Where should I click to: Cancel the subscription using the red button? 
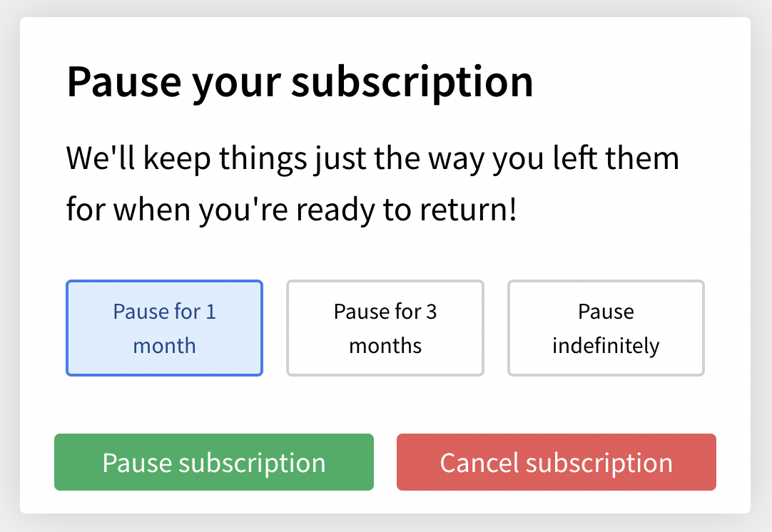pyautogui.click(x=557, y=462)
